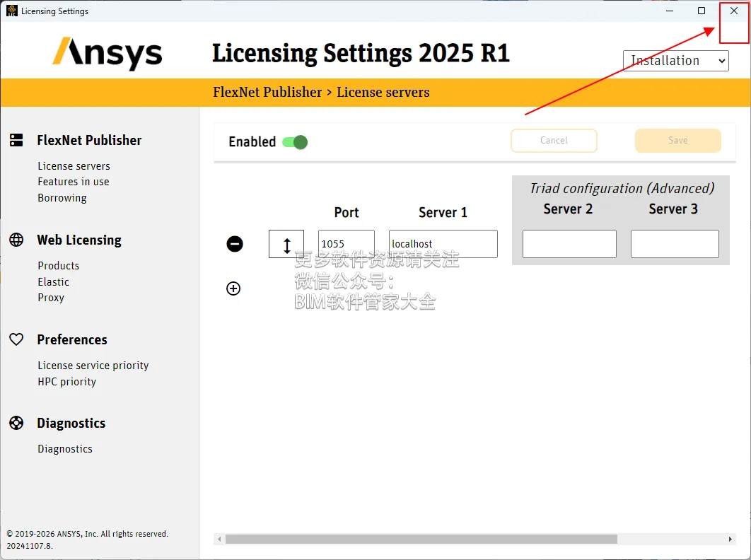Click the Save button
Screen dimensions: 751x560
(677, 141)
